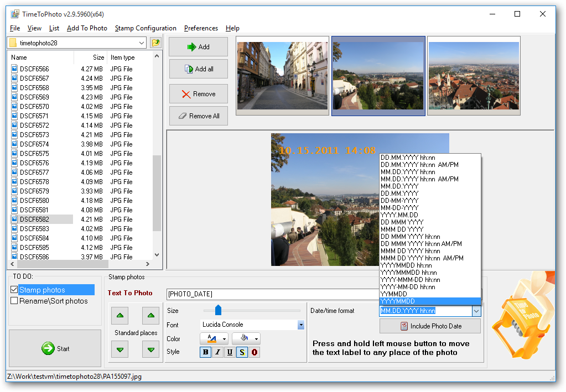The height and width of the screenshot is (392, 566).
Task: Click the top-left standard place arrow
Action: tap(121, 316)
